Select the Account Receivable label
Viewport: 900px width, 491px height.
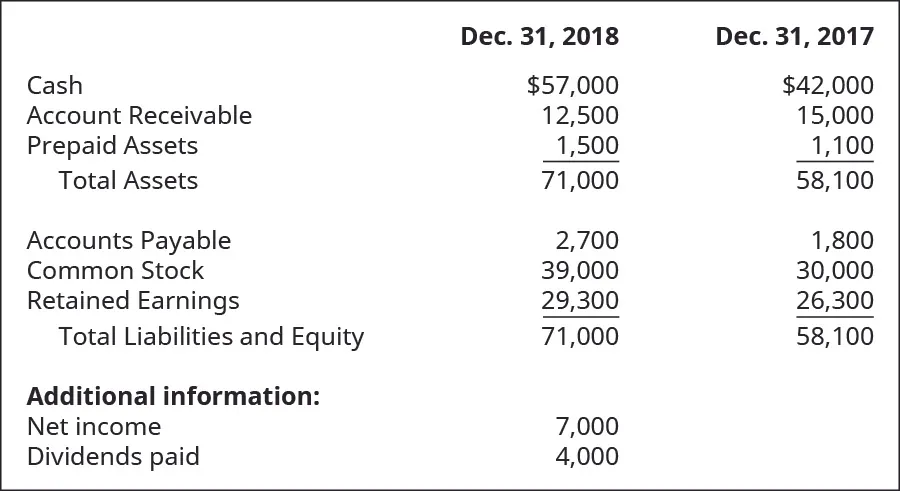[139, 116]
